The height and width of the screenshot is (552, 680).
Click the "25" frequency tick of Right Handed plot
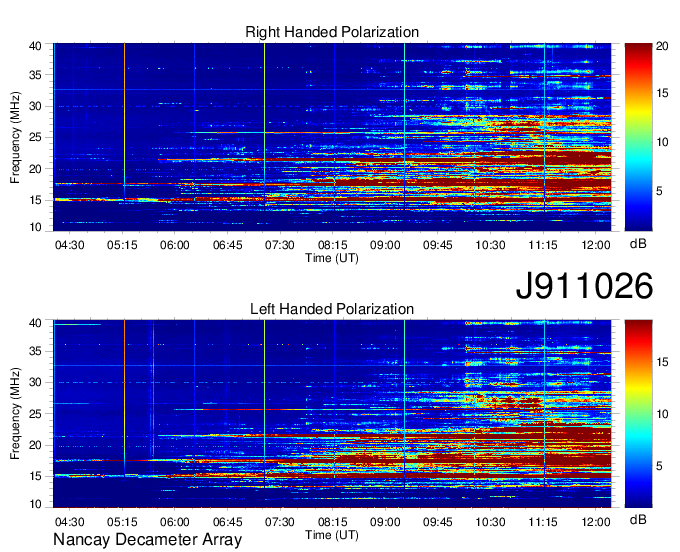coord(35,137)
